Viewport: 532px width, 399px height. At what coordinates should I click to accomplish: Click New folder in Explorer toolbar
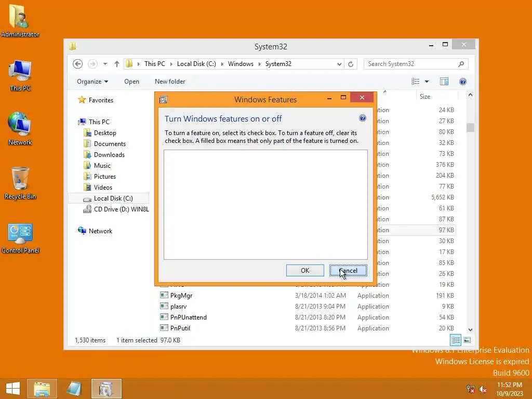[x=170, y=82]
